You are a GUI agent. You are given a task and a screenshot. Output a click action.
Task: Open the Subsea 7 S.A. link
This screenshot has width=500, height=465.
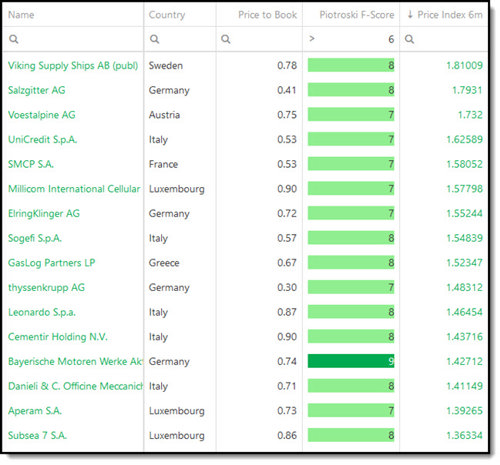click(37, 436)
